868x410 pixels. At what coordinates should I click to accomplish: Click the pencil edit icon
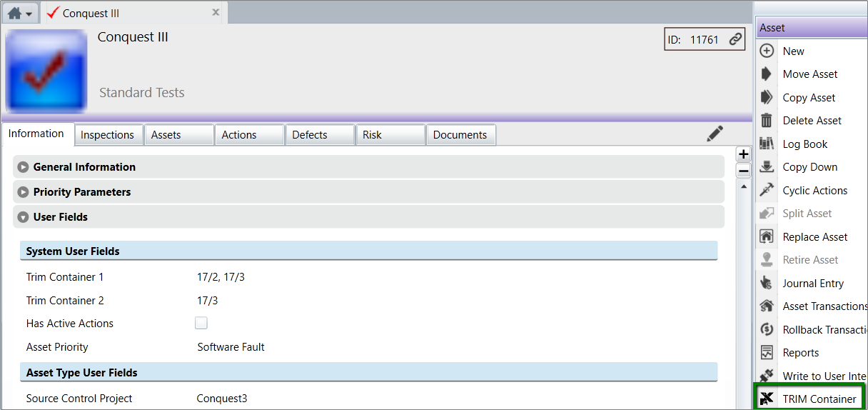(715, 134)
